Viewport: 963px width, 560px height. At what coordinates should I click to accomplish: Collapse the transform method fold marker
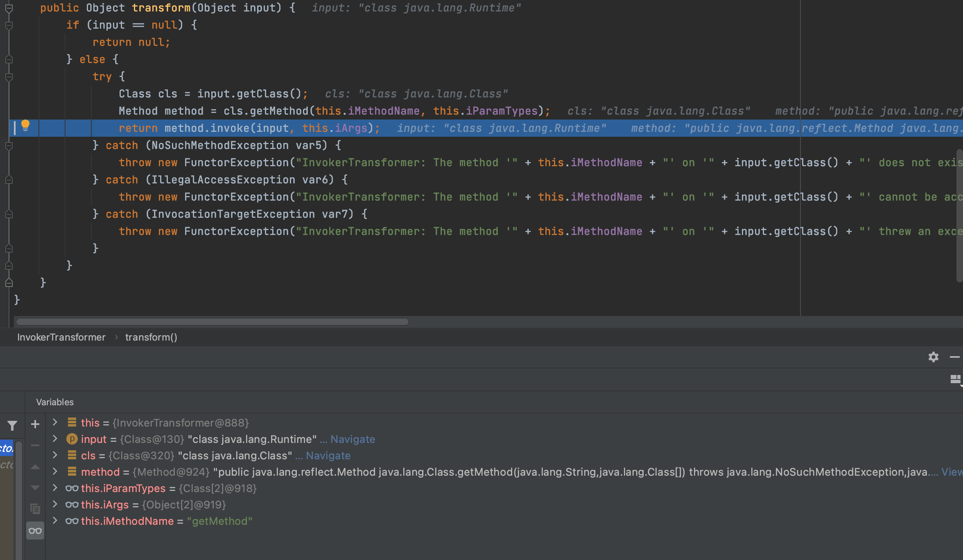tap(9, 8)
